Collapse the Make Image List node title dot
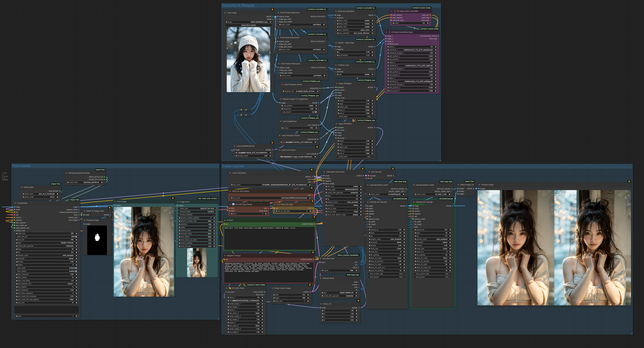 458,185
